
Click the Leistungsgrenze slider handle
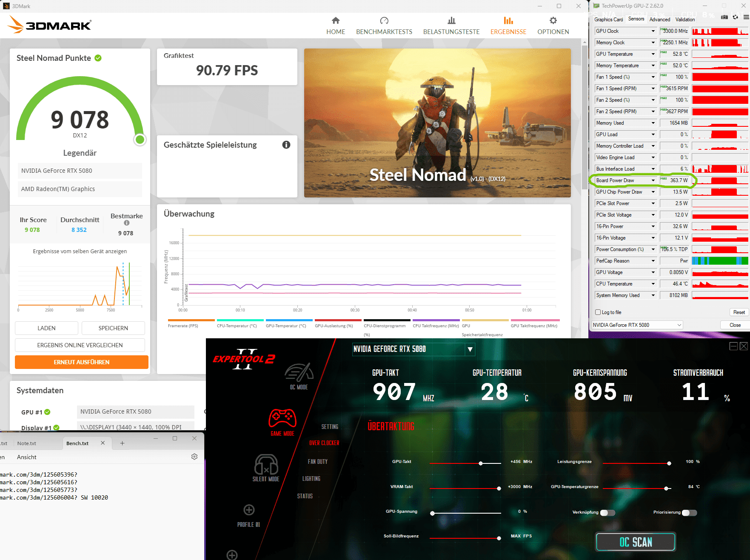669,463
